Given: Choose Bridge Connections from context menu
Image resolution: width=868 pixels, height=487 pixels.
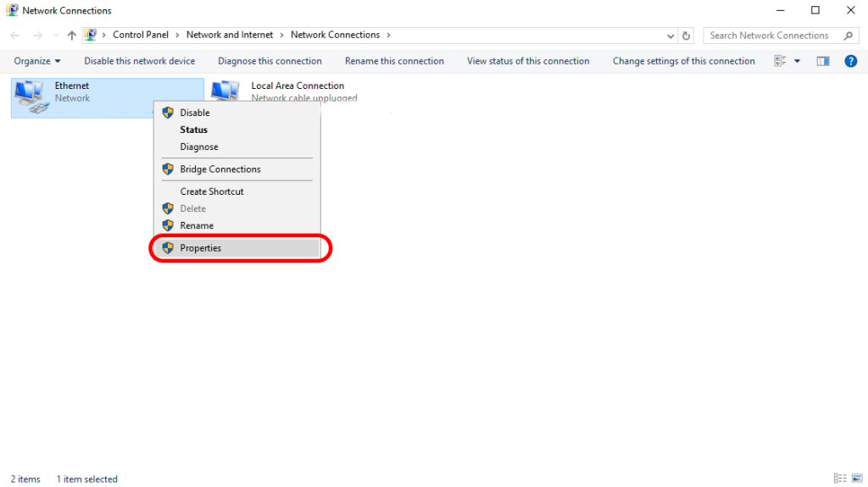Looking at the screenshot, I should coord(220,169).
